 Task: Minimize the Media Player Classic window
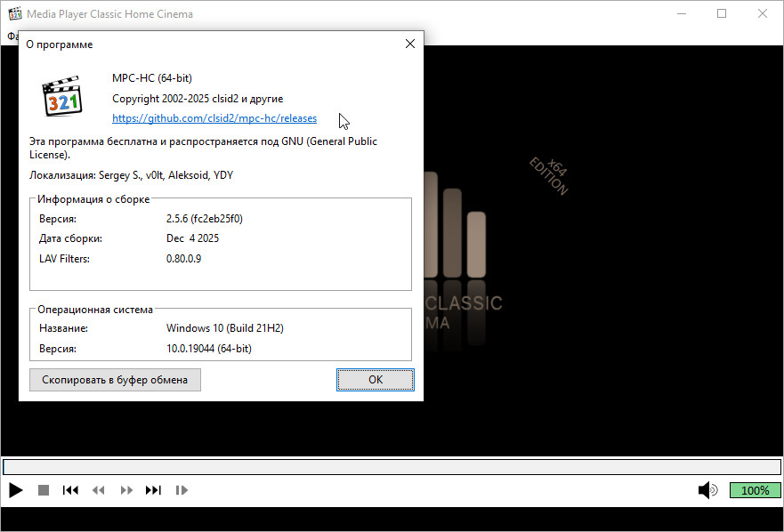coord(681,14)
